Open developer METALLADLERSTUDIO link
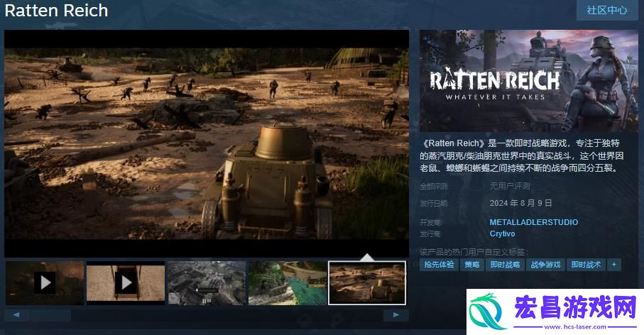The image size is (644, 335). pos(533,222)
